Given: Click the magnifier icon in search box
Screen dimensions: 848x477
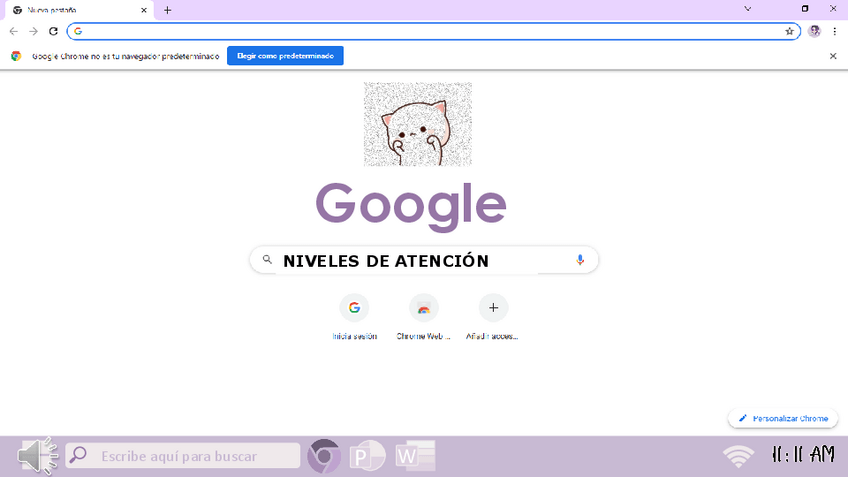Looking at the screenshot, I should (x=267, y=260).
